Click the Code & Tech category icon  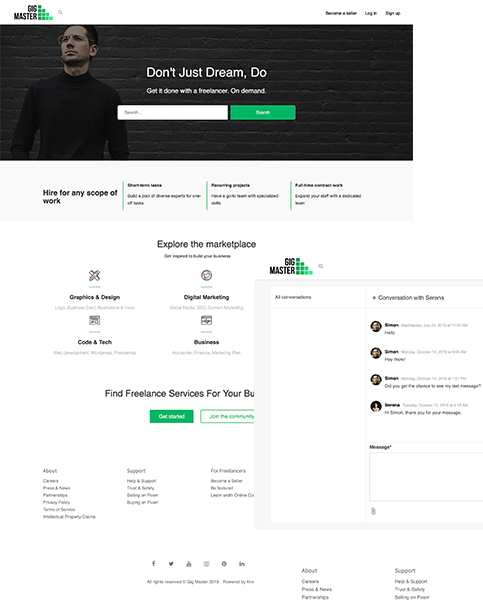coord(95,320)
